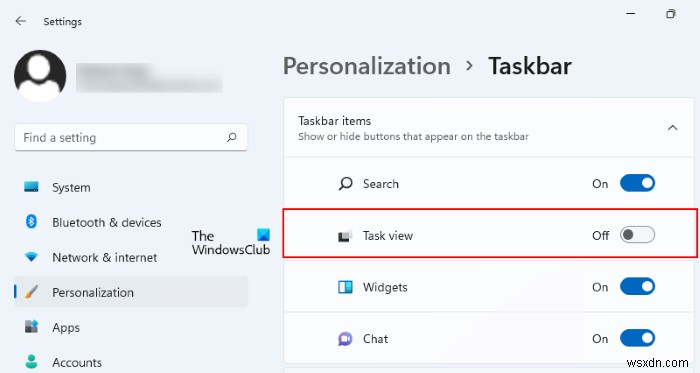The width and height of the screenshot is (700, 373).
Task: Turn on the Task view toggle
Action: click(x=637, y=235)
